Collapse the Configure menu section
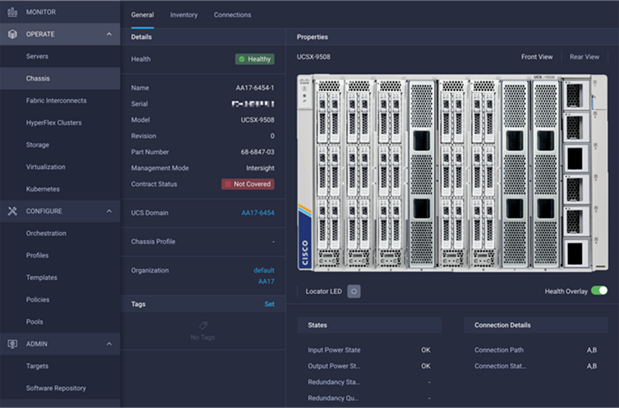619x408 pixels. pyautogui.click(x=109, y=211)
